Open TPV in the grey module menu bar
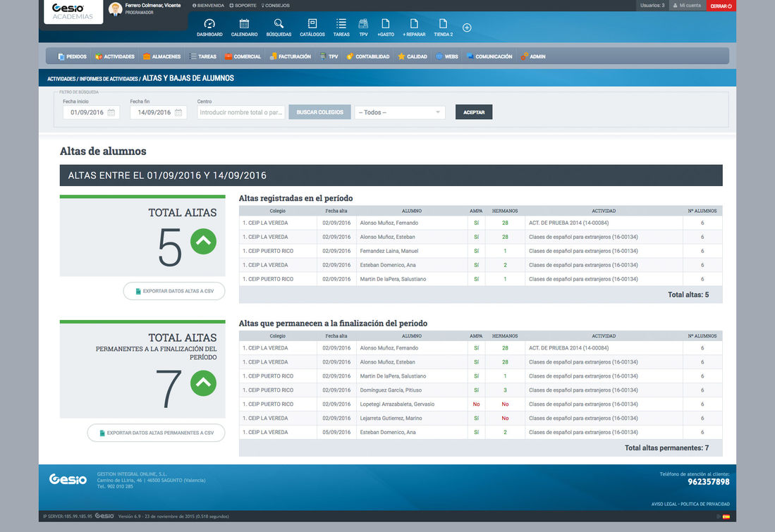 (x=329, y=57)
